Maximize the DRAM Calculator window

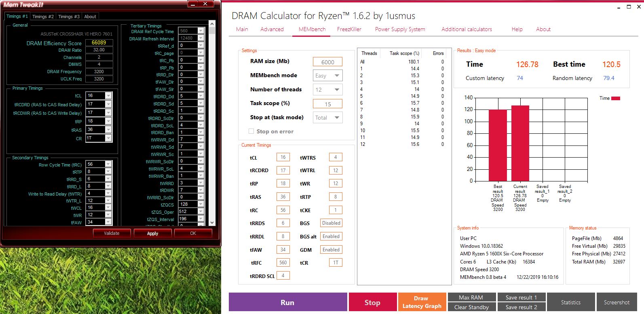629,7
